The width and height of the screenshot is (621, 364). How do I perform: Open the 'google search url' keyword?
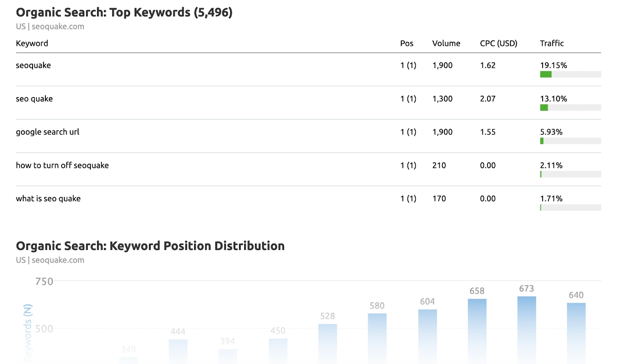(47, 132)
